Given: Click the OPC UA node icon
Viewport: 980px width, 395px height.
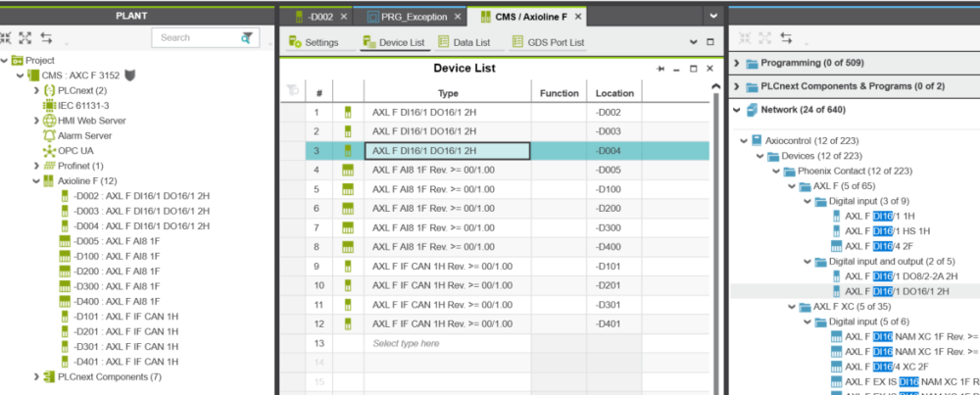Looking at the screenshot, I should pyautogui.click(x=49, y=151).
